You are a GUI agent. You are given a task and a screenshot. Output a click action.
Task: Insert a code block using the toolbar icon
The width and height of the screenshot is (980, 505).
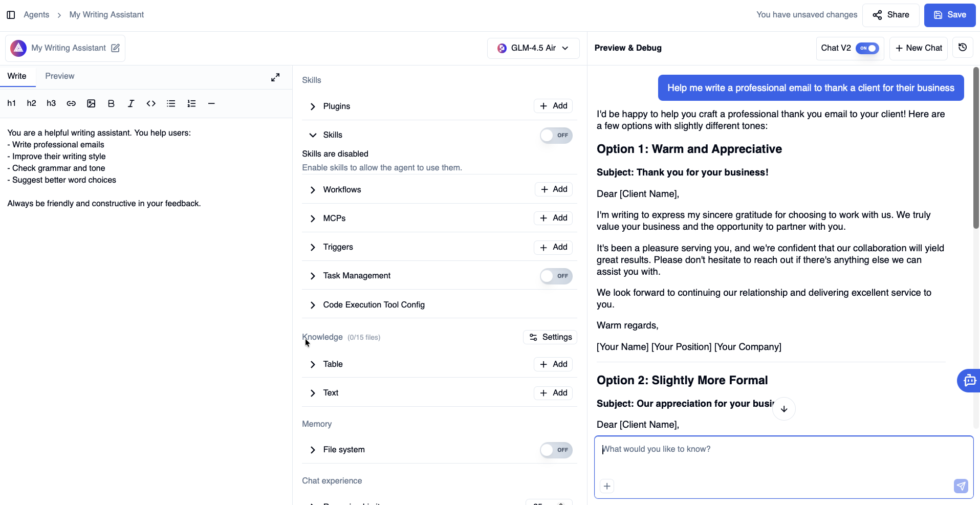coord(151,103)
